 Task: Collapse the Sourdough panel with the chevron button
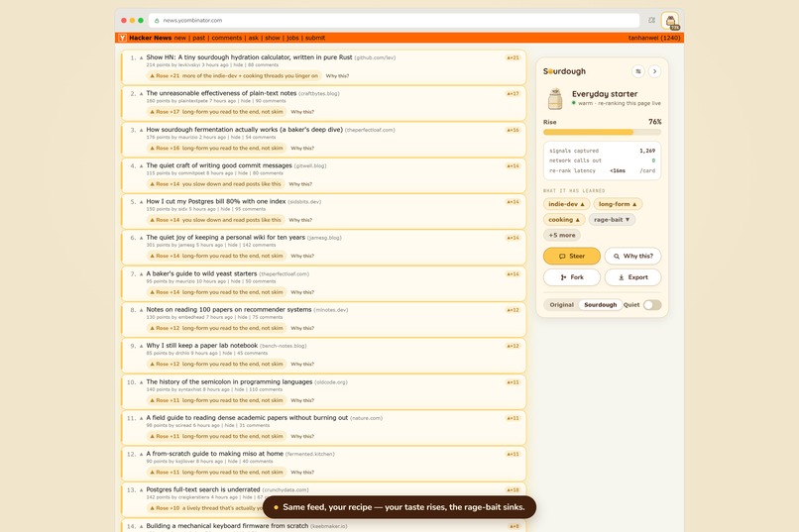click(655, 71)
